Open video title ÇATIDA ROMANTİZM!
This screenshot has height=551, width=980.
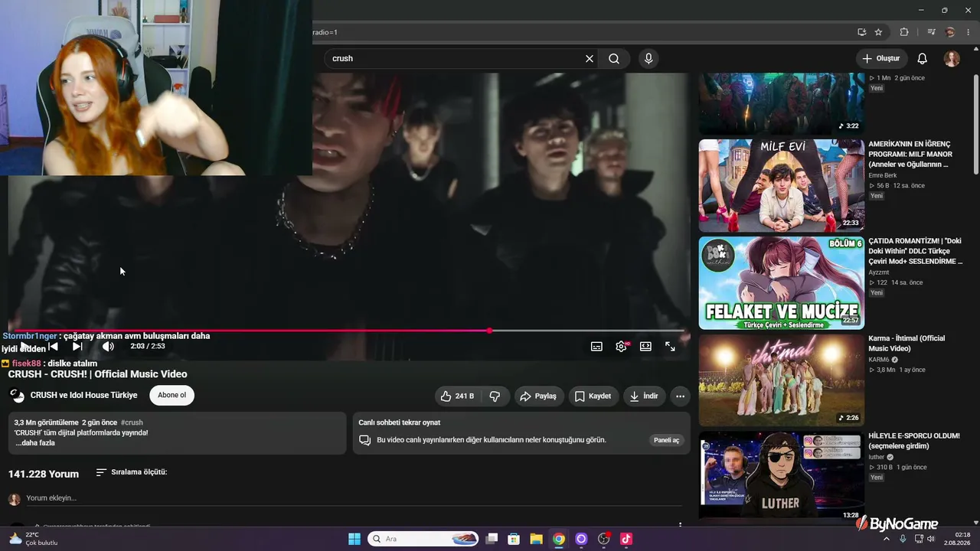tap(915, 251)
